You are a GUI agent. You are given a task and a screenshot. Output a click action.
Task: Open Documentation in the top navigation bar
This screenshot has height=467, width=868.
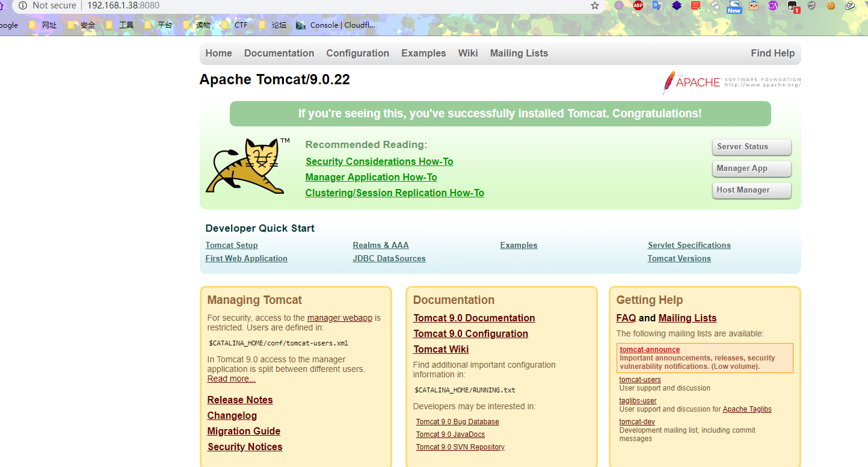[x=279, y=54]
